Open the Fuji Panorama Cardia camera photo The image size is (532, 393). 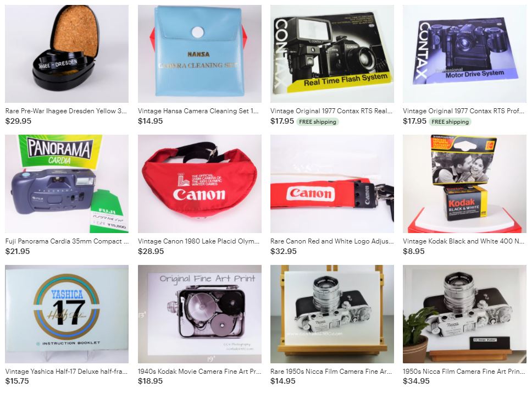pyautogui.click(x=67, y=184)
